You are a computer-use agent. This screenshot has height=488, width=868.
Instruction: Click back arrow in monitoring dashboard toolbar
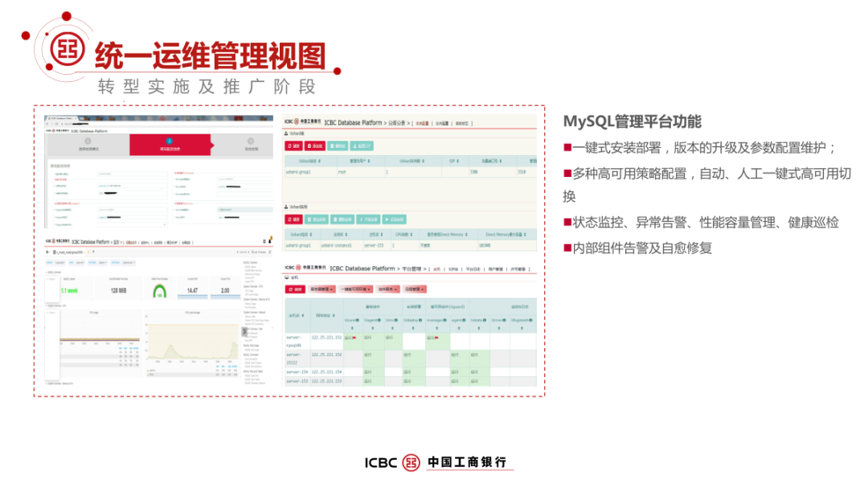click(x=47, y=252)
